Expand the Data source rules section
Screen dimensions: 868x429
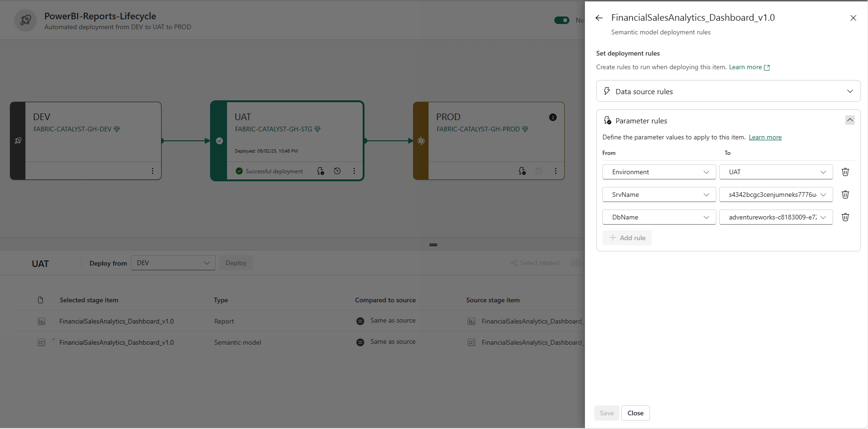tap(728, 91)
